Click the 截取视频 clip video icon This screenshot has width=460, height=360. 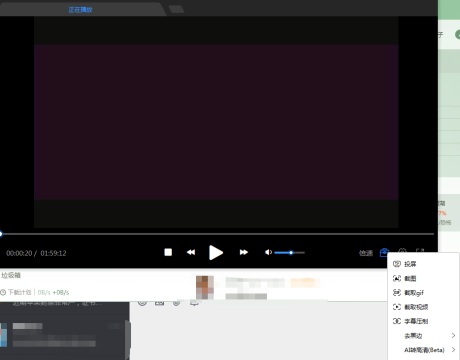[x=397, y=307]
